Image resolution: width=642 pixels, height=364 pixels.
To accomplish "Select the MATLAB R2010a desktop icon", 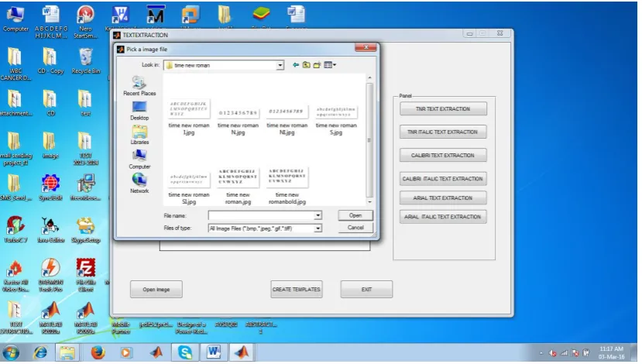I will (x=50, y=318).
